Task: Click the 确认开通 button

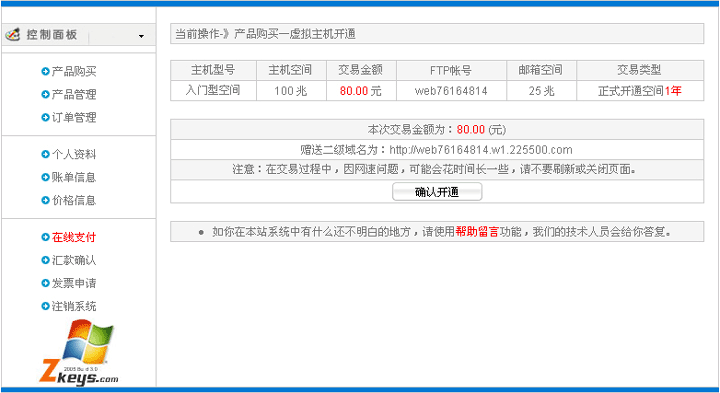Action: tap(437, 191)
